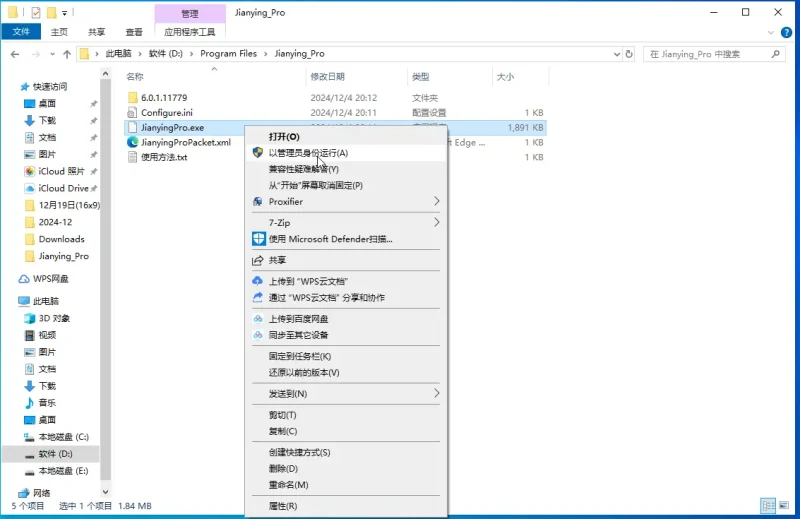
Task: Open 属性(R) properties entry
Action: pyautogui.click(x=346, y=506)
